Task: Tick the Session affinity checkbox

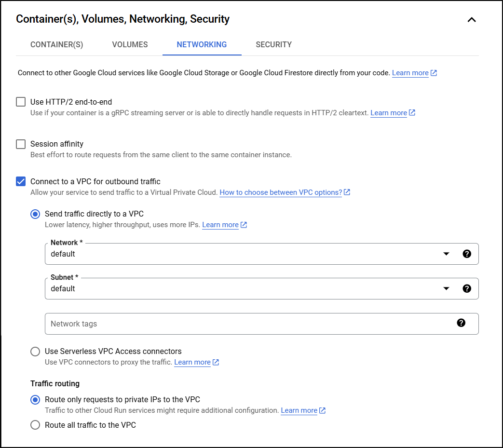Action: (21, 144)
